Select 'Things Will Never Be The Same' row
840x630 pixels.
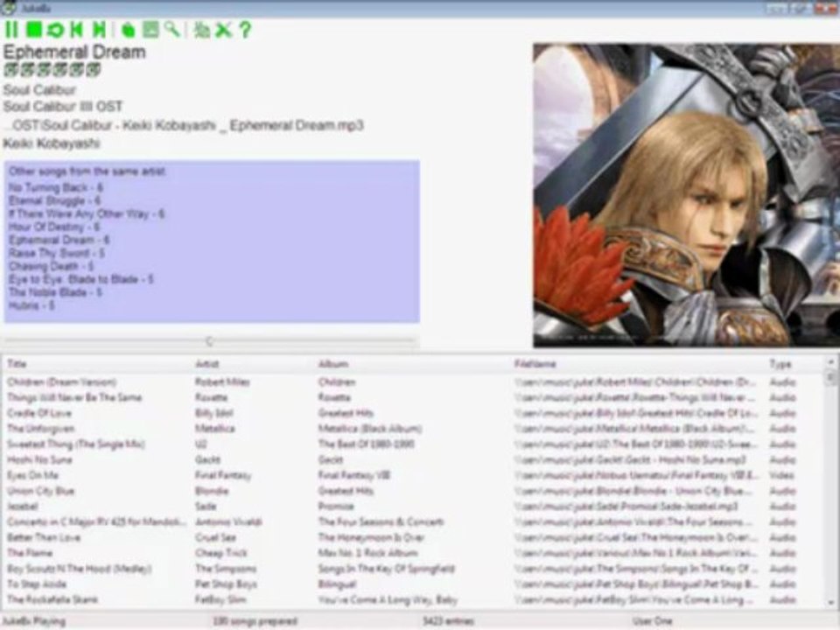pyautogui.click(x=412, y=397)
